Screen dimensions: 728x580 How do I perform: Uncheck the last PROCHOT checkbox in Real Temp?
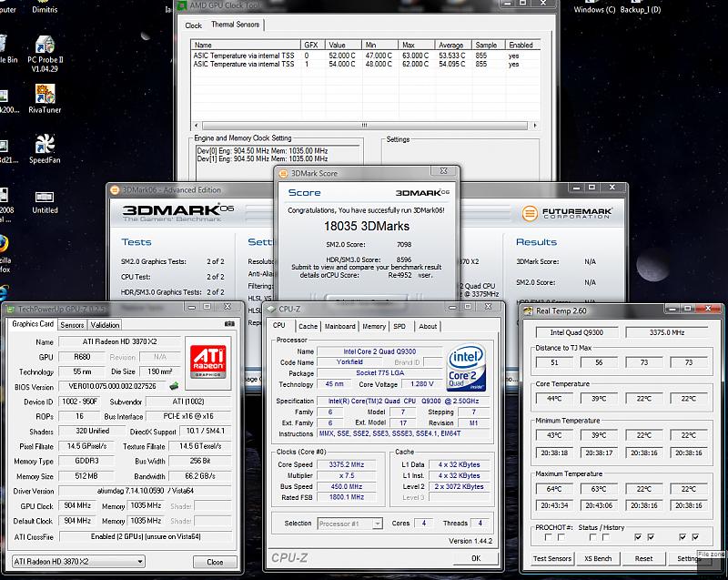[x=695, y=537]
